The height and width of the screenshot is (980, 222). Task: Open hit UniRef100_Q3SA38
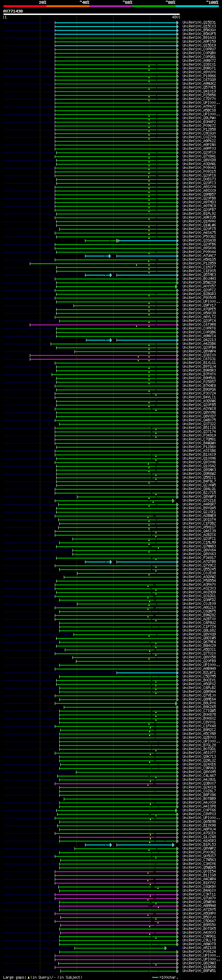click(199, 241)
